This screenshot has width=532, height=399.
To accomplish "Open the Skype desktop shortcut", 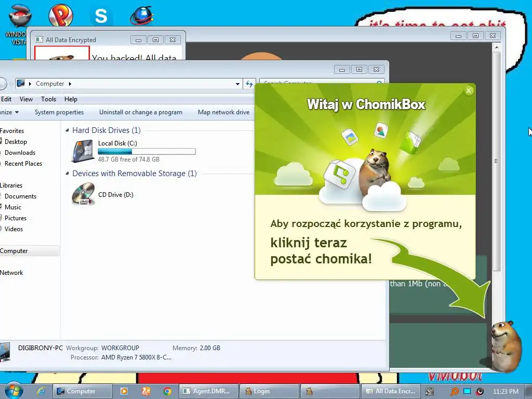I will [x=101, y=16].
